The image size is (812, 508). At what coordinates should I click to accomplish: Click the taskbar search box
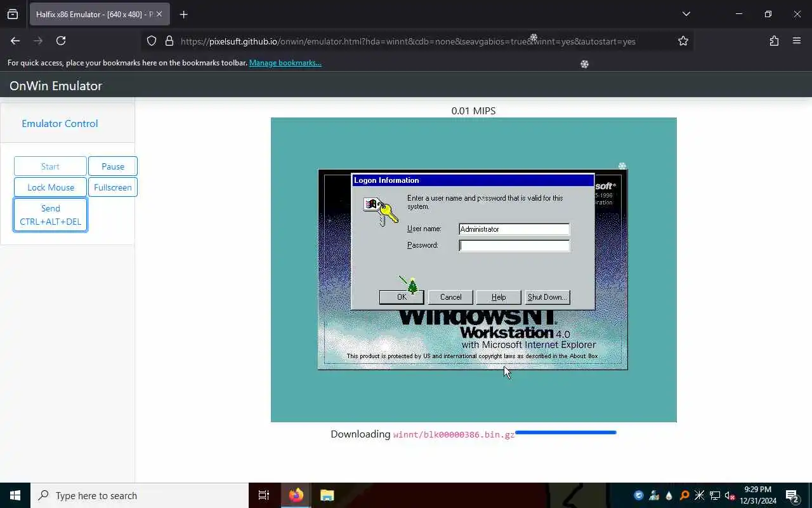point(140,495)
